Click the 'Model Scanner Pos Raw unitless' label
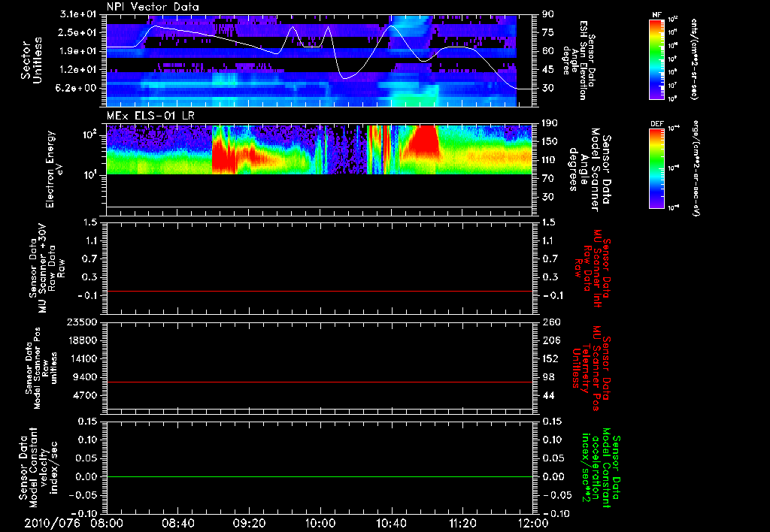Image resolution: width=770 pixels, height=532 pixels. (42, 368)
